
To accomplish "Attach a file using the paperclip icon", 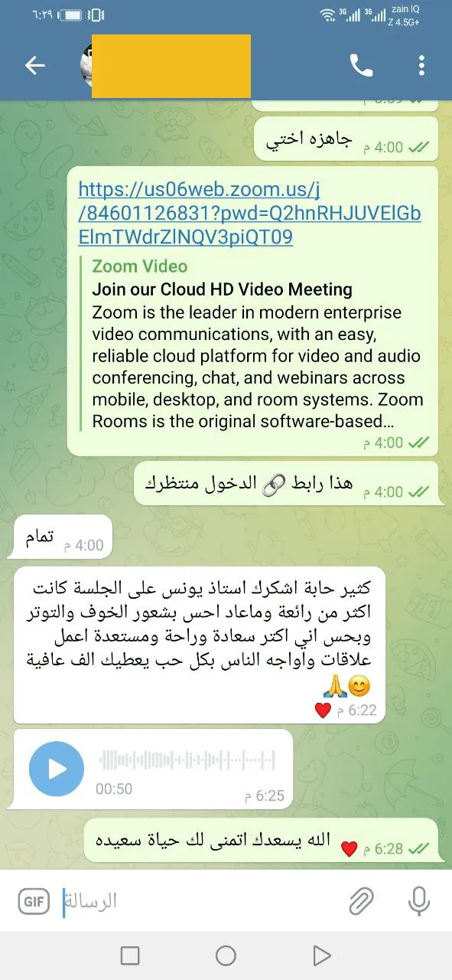I will [x=361, y=901].
